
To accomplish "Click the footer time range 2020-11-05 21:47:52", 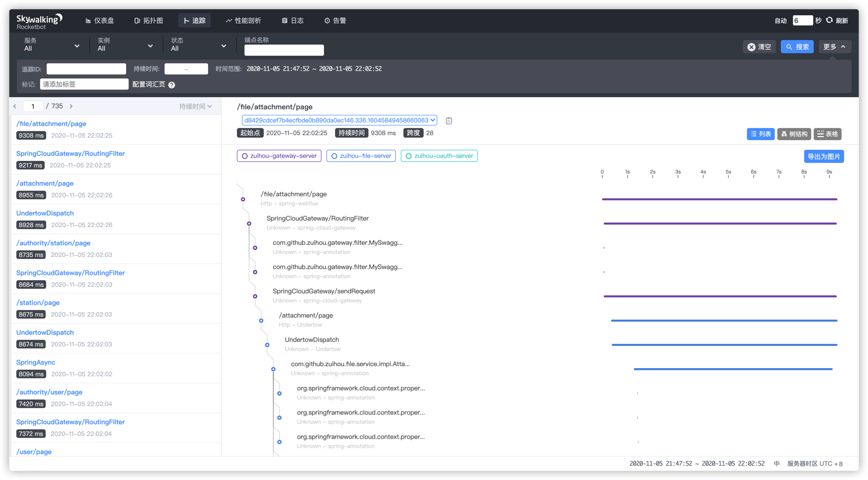I will coord(697,464).
